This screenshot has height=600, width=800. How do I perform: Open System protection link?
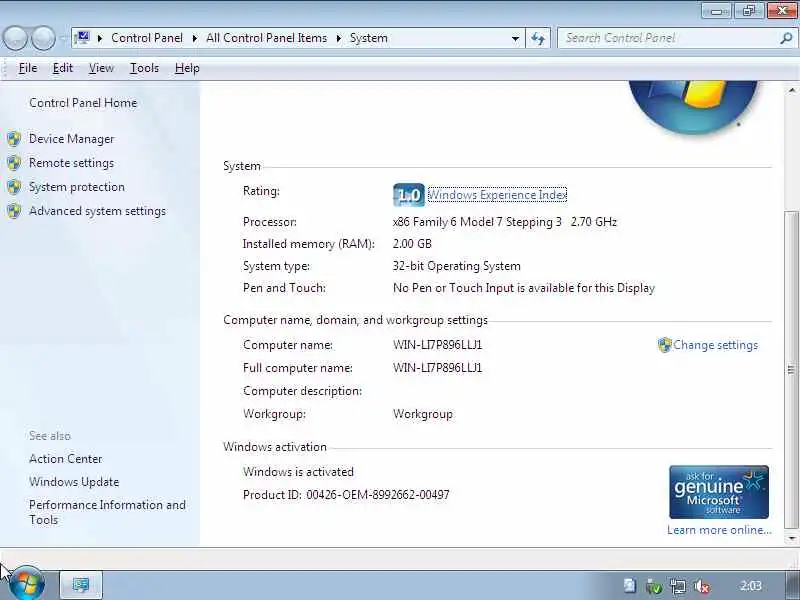(77, 187)
